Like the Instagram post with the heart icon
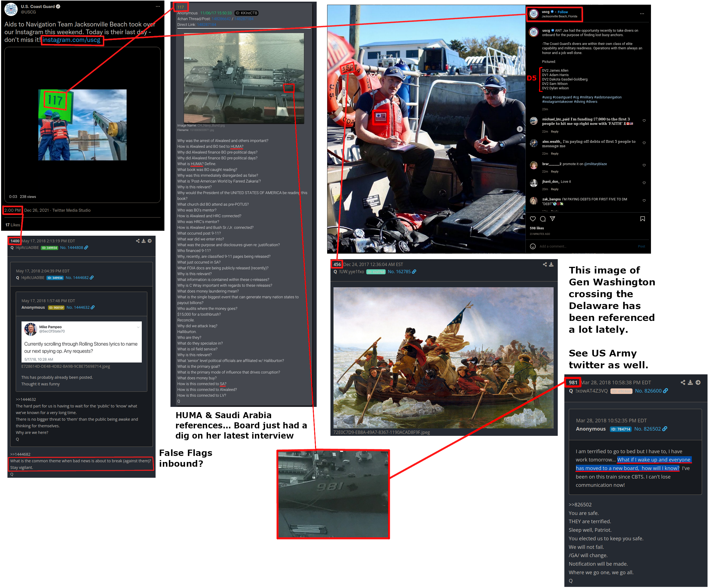 (x=533, y=219)
